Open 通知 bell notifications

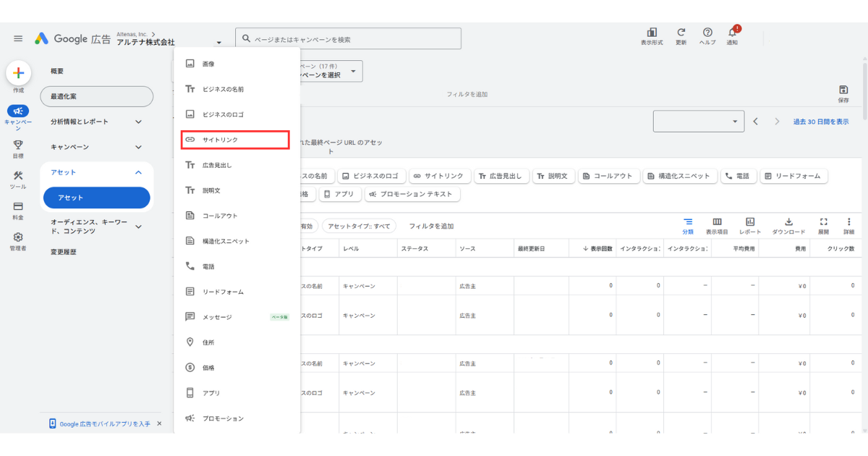[x=733, y=33]
